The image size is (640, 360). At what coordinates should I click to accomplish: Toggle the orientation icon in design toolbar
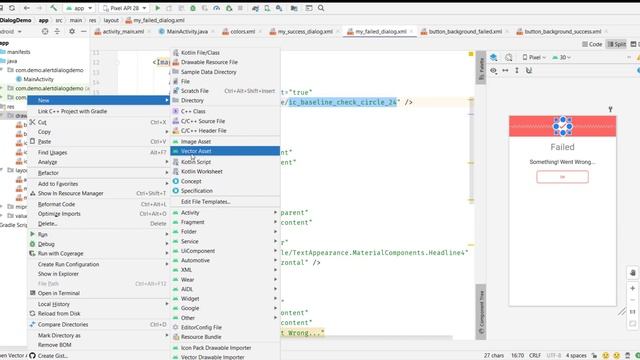point(509,58)
